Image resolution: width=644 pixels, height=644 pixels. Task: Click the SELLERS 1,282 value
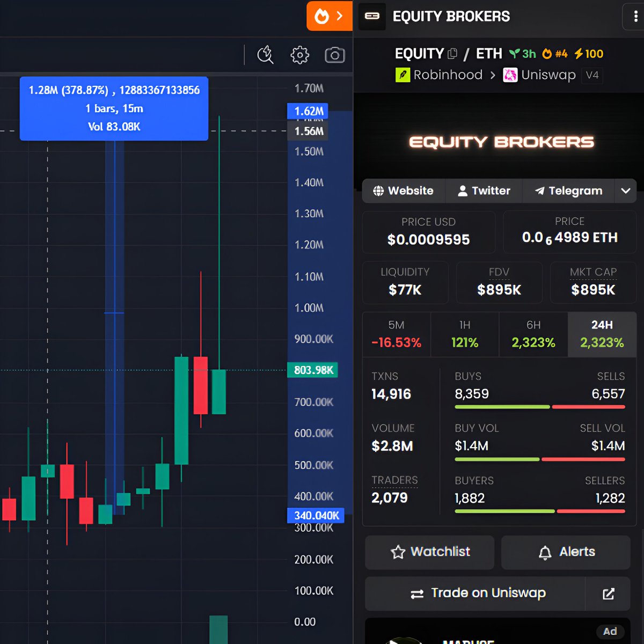[x=610, y=499]
